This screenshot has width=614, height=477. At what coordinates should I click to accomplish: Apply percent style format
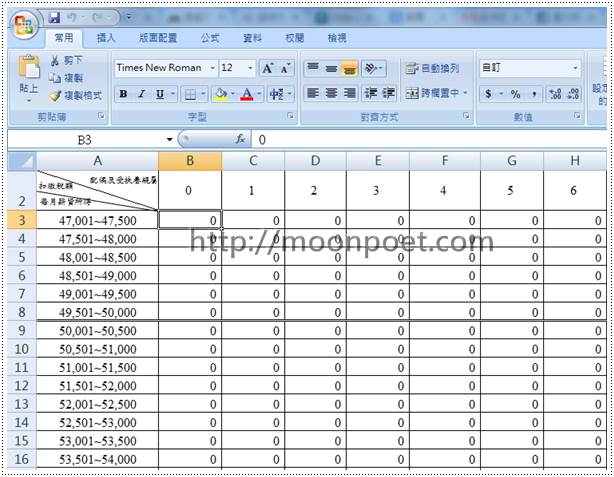pos(515,94)
